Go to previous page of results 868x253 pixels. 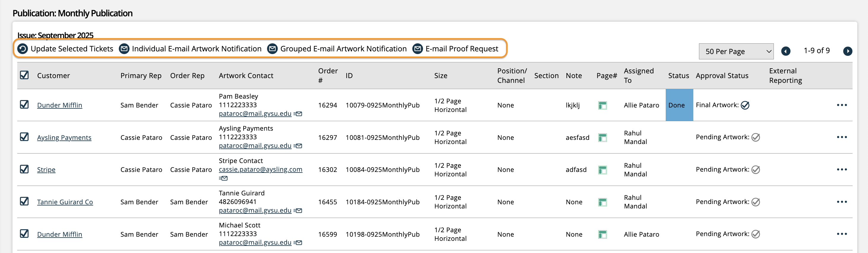click(786, 51)
